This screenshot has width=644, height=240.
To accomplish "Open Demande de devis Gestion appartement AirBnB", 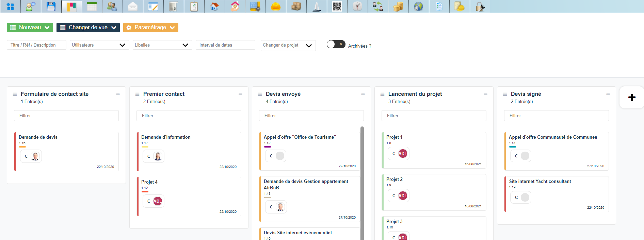I will [x=310, y=199].
